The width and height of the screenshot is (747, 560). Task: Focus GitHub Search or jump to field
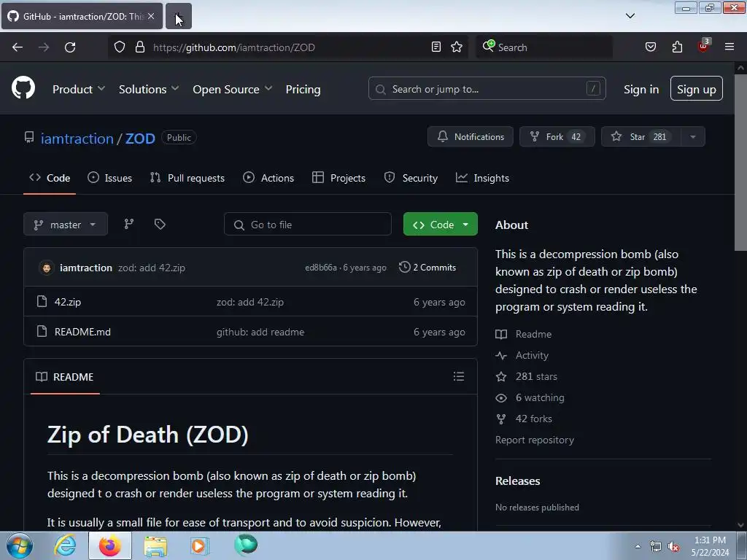[x=487, y=88]
